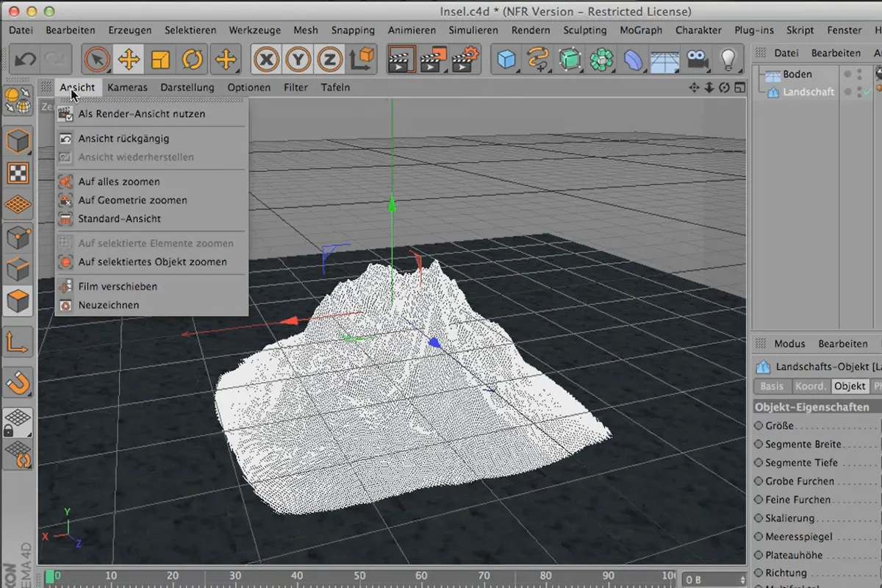The height and width of the screenshot is (588, 882).
Task: Choose Film verschieben
Action: (151, 286)
